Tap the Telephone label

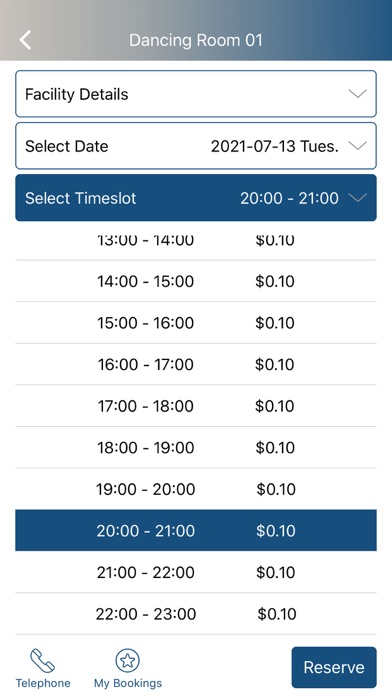pos(43,683)
